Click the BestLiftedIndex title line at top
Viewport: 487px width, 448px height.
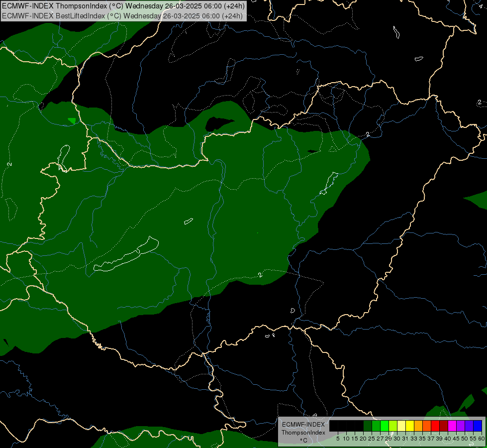point(122,16)
